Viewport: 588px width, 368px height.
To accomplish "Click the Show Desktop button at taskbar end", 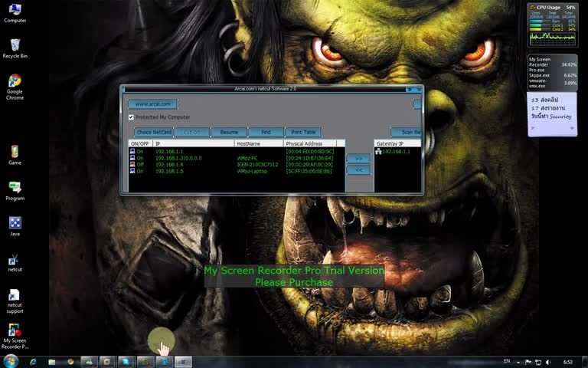I will (x=586, y=362).
